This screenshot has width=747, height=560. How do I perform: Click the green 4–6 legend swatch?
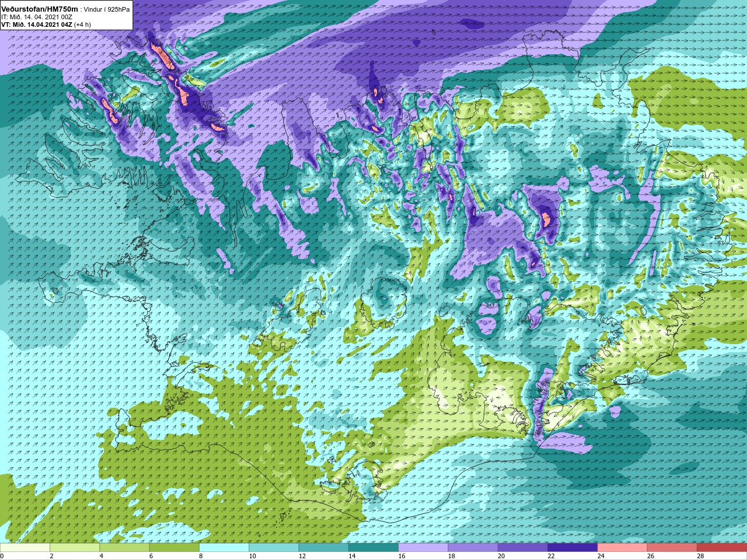tap(124, 548)
